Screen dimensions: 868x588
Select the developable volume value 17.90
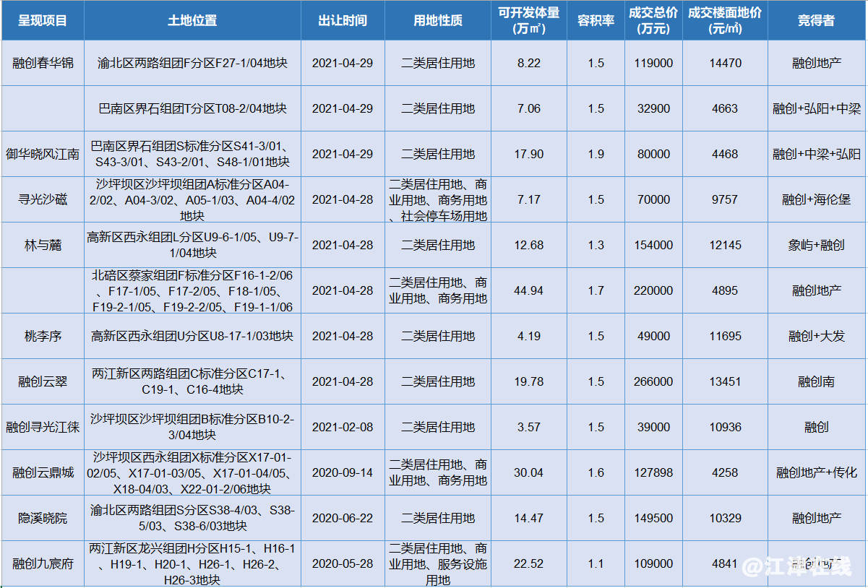coord(529,154)
